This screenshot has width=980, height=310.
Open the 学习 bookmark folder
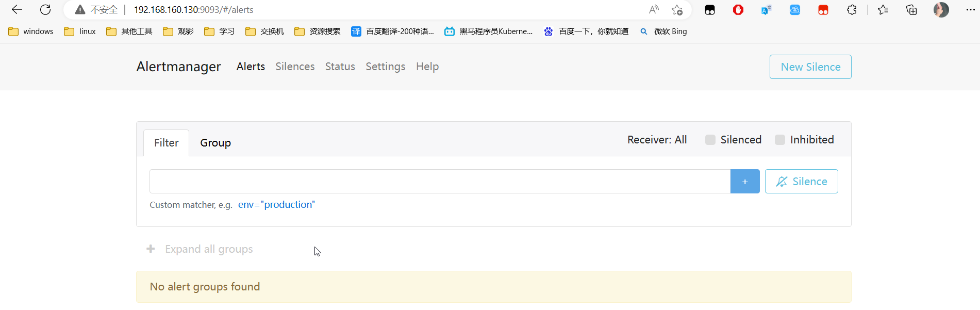(x=220, y=31)
